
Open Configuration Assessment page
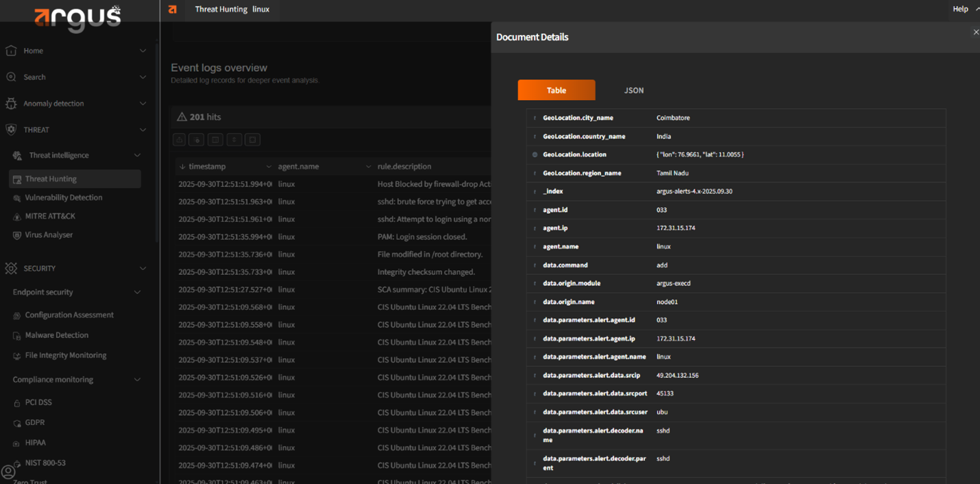[69, 315]
